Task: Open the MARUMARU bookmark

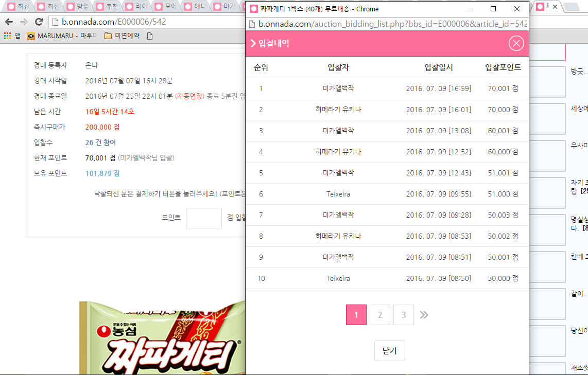Action: 61,36
